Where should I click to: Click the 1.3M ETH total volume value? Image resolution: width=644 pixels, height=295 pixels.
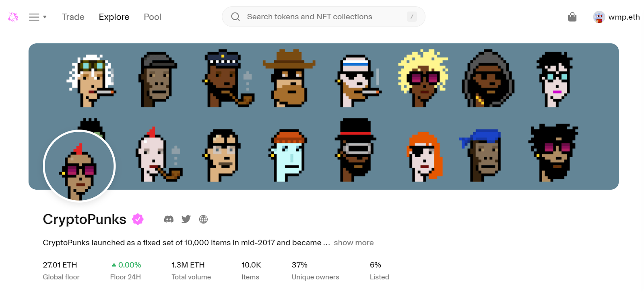[x=188, y=265]
